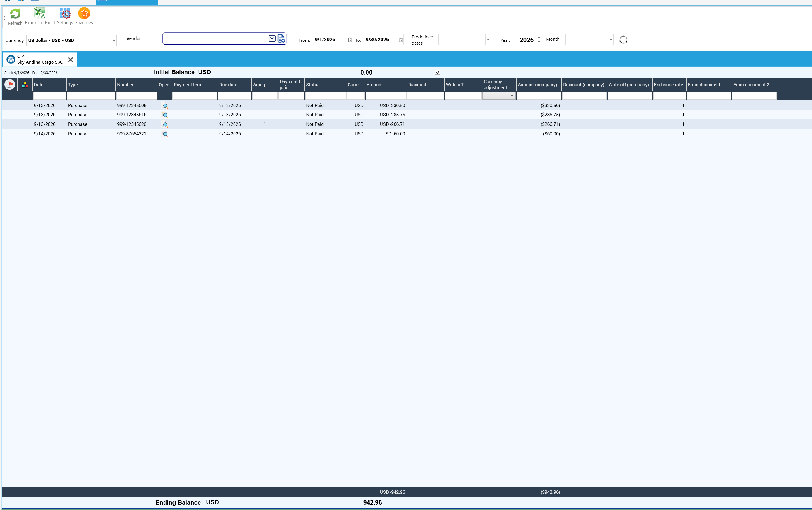Click the flag icon in grid header
812x510 pixels.
click(x=10, y=84)
